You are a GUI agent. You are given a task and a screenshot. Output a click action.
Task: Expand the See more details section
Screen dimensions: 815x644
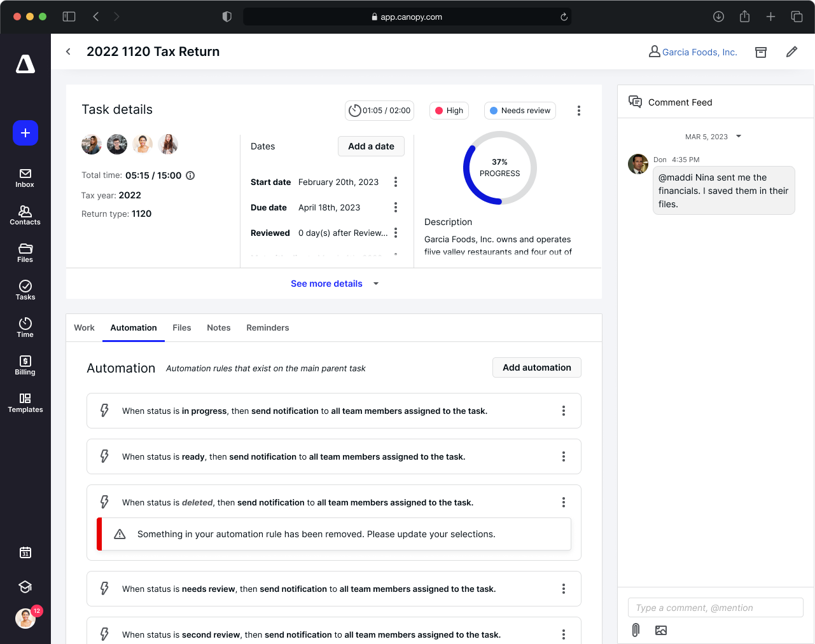coord(326,284)
